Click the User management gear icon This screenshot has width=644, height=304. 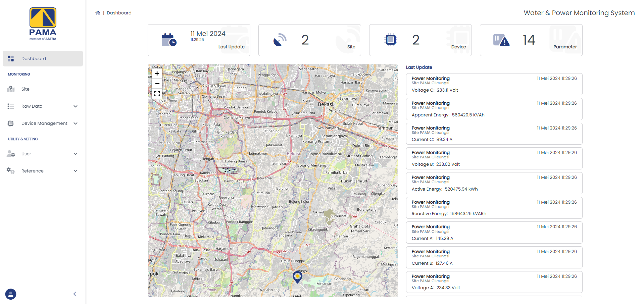coord(10,154)
